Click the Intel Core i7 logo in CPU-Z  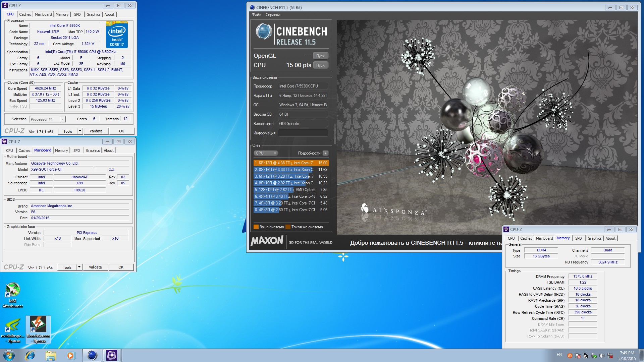(117, 35)
